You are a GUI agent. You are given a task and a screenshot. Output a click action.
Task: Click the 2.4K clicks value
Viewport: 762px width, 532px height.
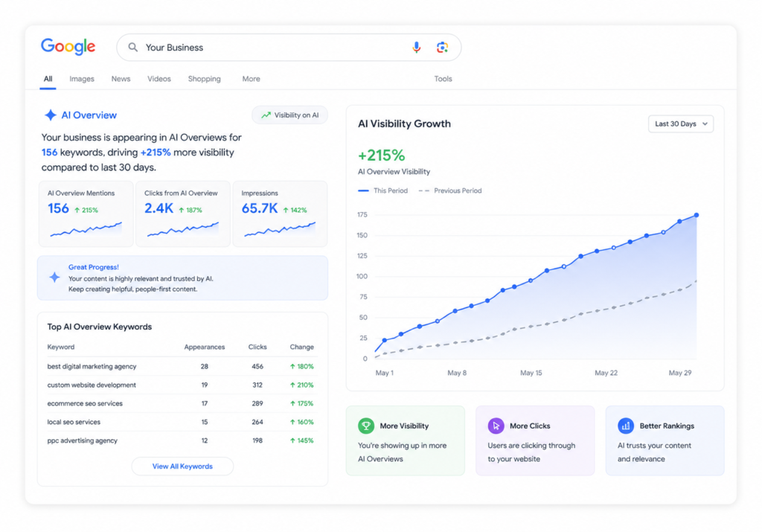pyautogui.click(x=159, y=208)
